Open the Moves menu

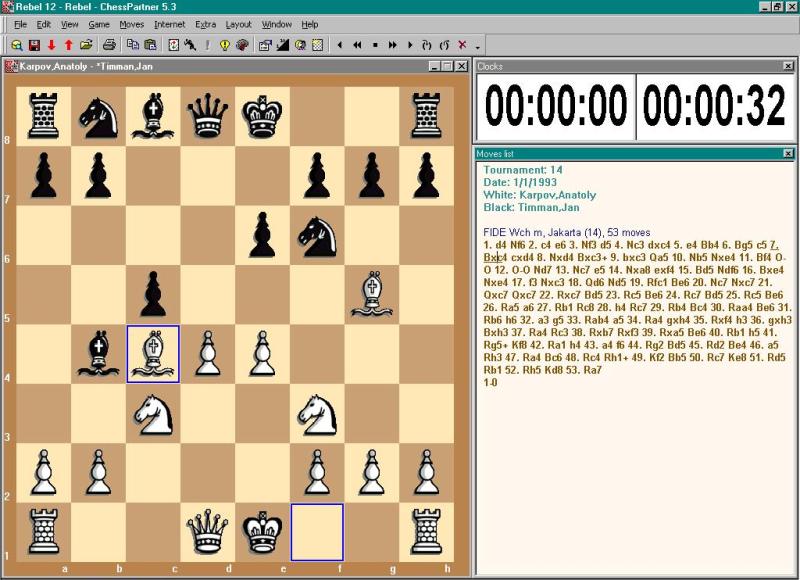(131, 23)
